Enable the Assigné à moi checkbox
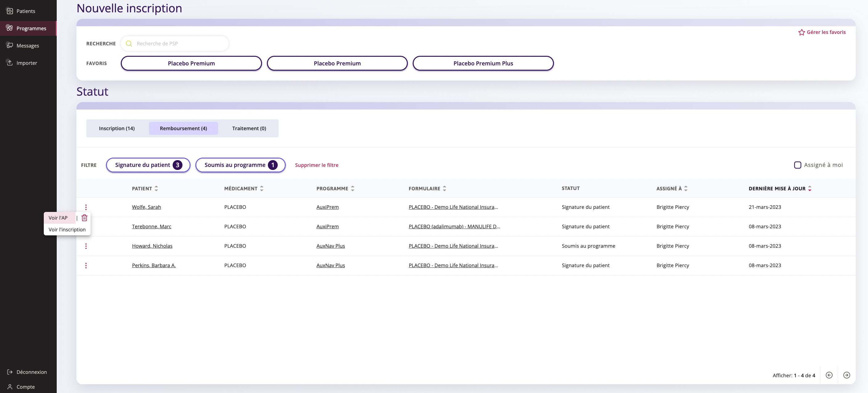868x393 pixels. (x=798, y=165)
